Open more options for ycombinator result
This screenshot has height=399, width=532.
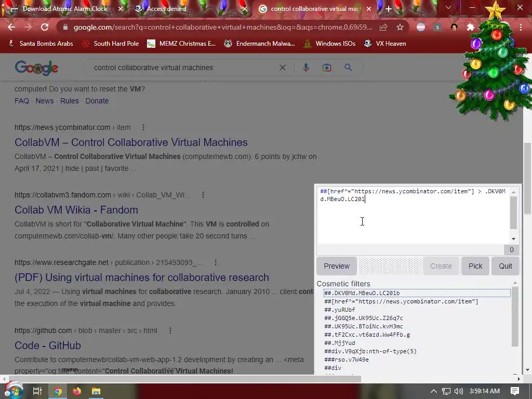(x=143, y=127)
